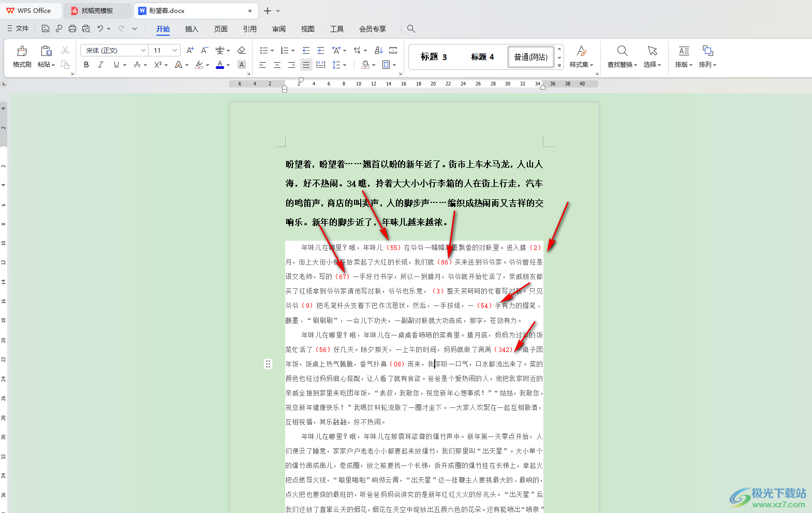
Task: Open the font size dropdown showing 11
Action: pos(175,50)
